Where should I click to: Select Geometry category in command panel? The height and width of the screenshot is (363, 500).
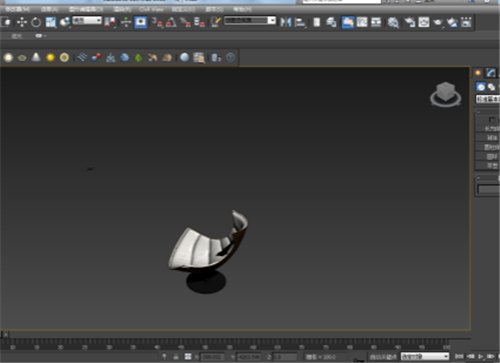pos(480,87)
